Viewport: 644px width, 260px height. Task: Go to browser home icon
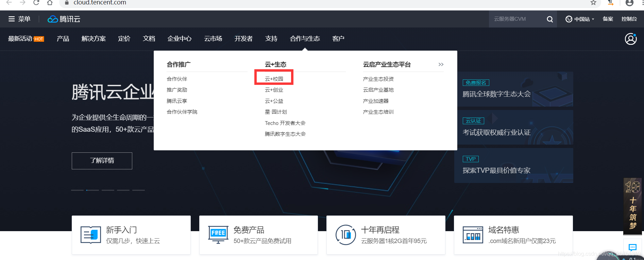[50, 2]
